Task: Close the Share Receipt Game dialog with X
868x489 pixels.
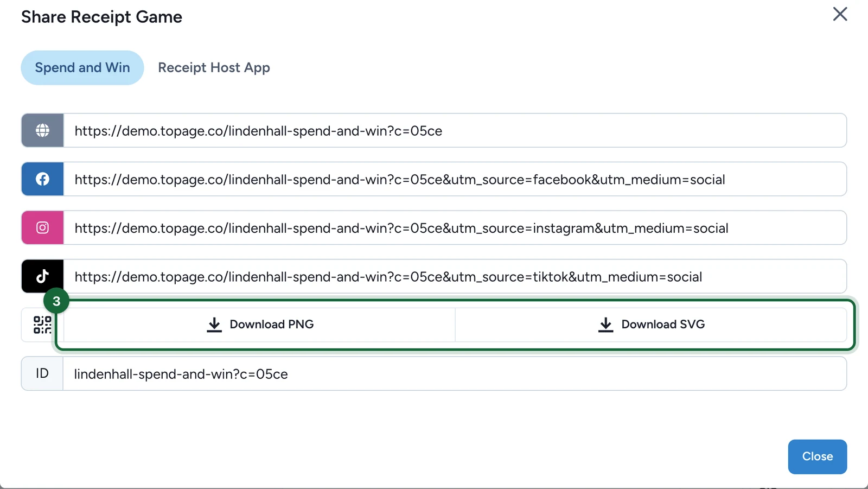Action: pos(840,14)
